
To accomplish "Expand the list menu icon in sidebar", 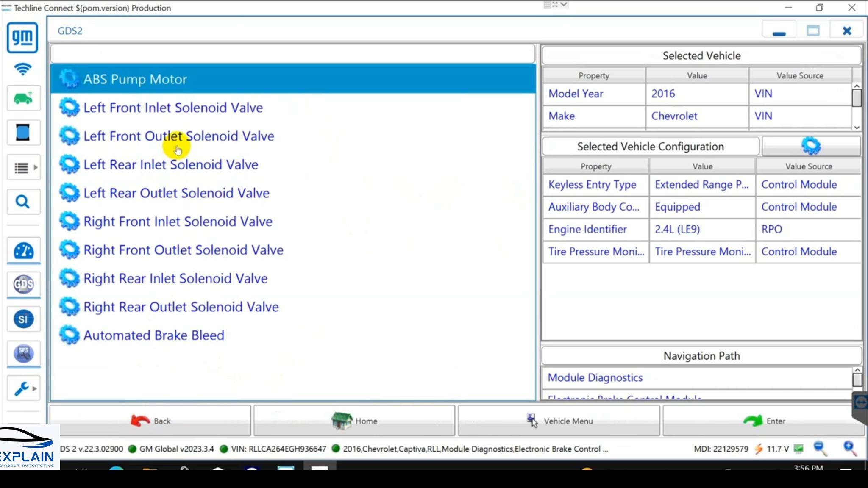I will click(x=23, y=168).
